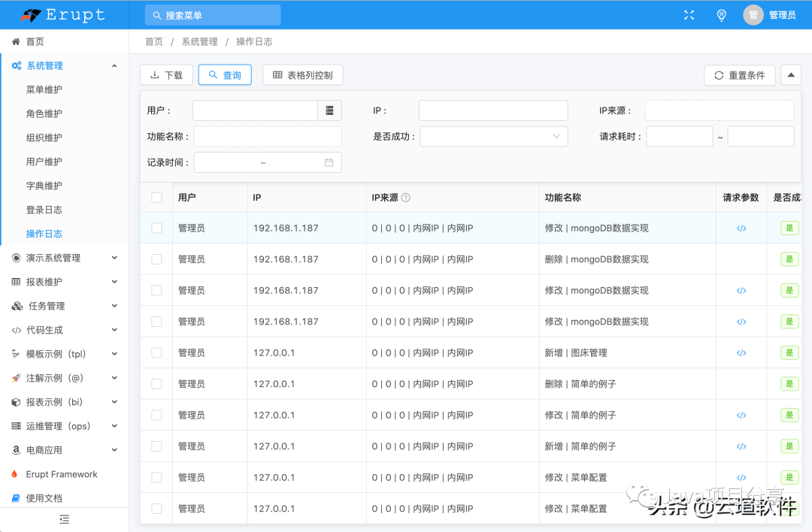The width and height of the screenshot is (812, 532).
Task: Check the first 操作日志 row checkbox
Action: coord(158,228)
